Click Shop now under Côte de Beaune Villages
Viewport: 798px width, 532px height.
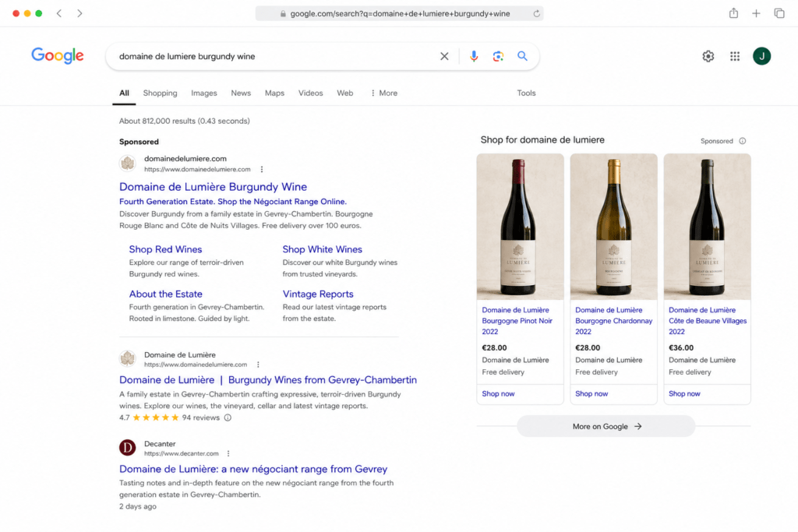click(x=684, y=393)
